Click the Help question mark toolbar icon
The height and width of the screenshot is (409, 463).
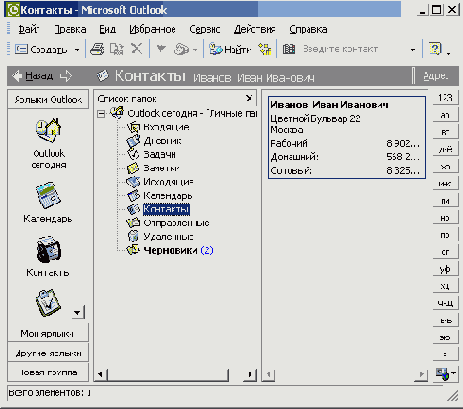point(435,49)
